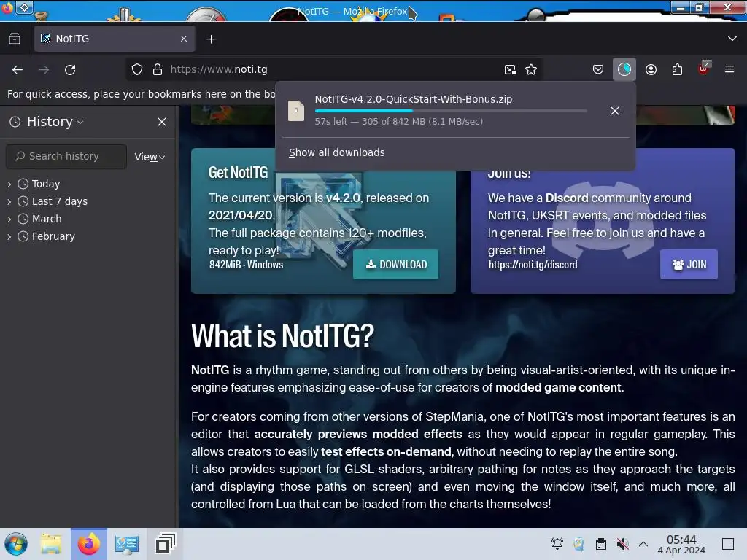List all tabs with the chevron
The height and width of the screenshot is (560, 747).
(732, 39)
